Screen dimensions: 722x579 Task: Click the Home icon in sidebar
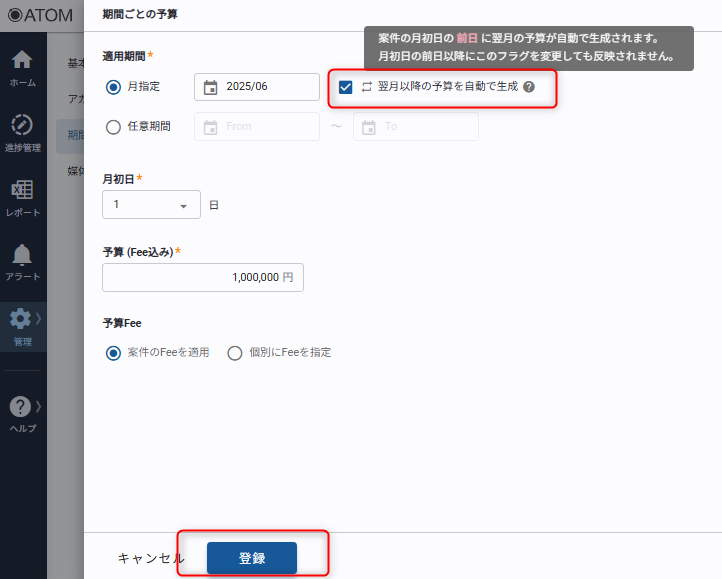[22, 60]
